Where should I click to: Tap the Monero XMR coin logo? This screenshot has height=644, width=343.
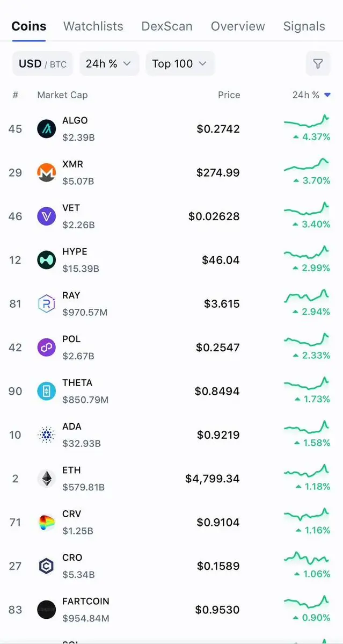point(46,172)
